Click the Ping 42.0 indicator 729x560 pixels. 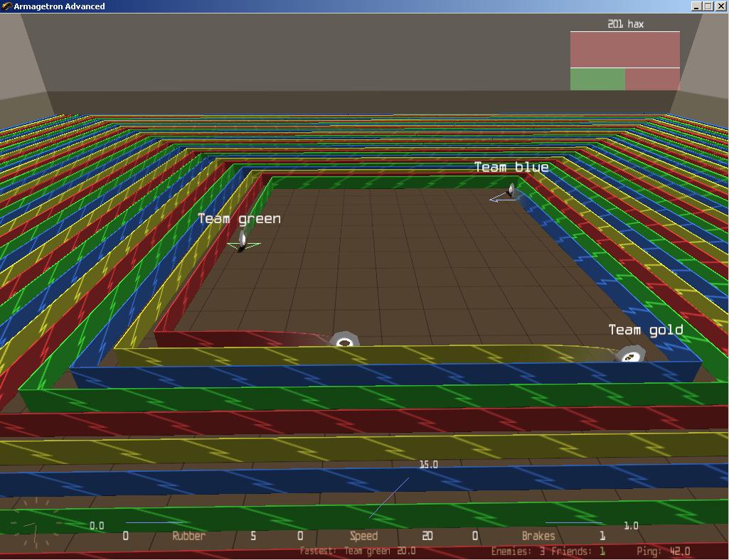[x=663, y=551]
